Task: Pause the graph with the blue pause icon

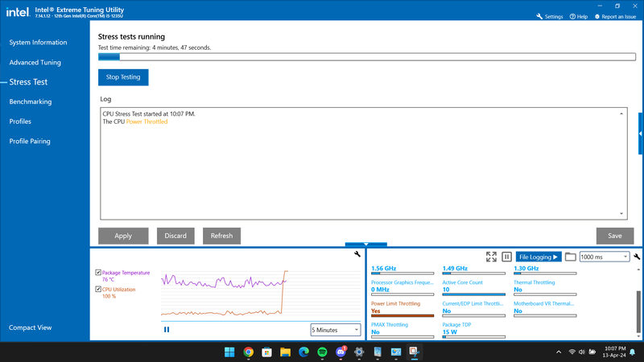Action: pyautogui.click(x=167, y=329)
